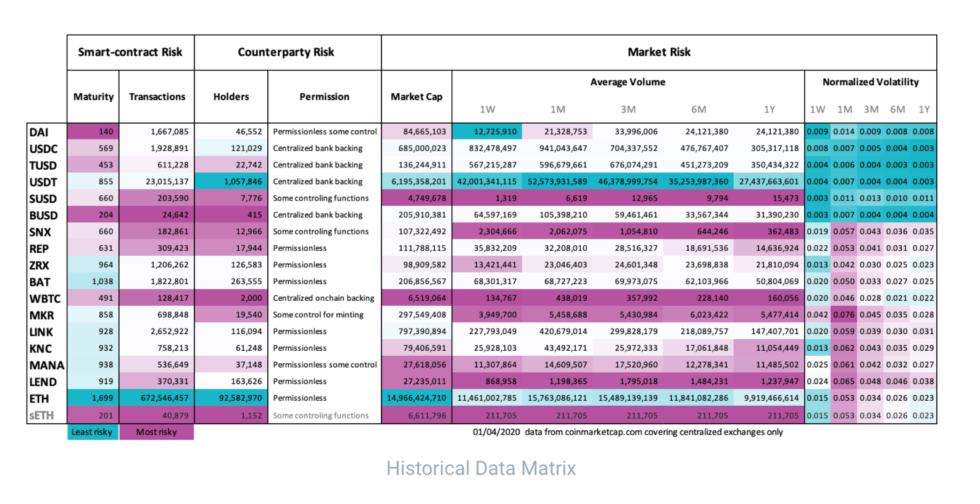980x504 pixels.
Task: Click LINK 6M volume 218,089,757
Action: [705, 332]
